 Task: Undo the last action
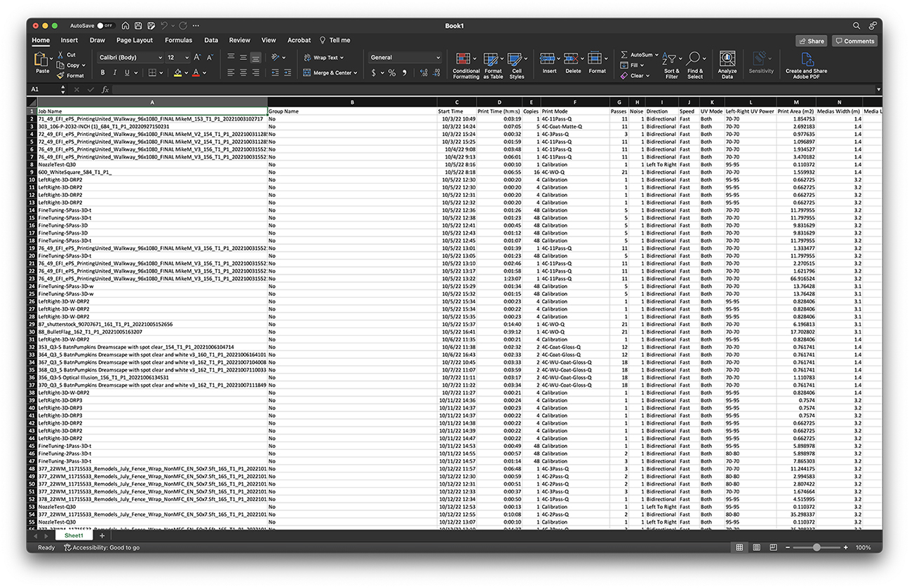click(x=164, y=26)
